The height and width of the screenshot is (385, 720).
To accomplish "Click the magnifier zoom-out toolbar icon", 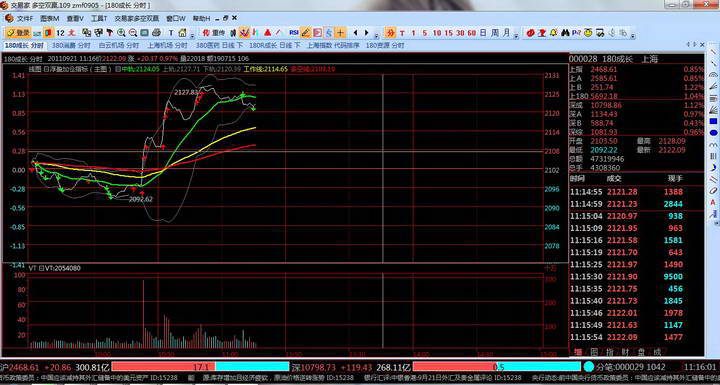I will click(x=133, y=33).
